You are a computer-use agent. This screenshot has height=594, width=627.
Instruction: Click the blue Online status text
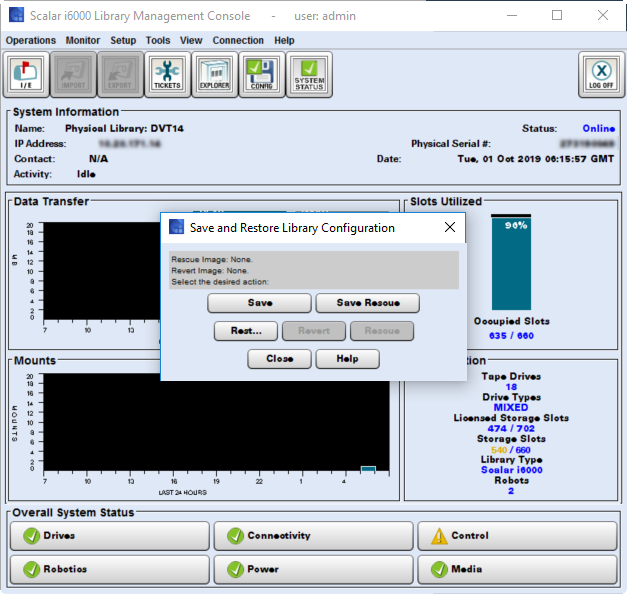point(599,128)
